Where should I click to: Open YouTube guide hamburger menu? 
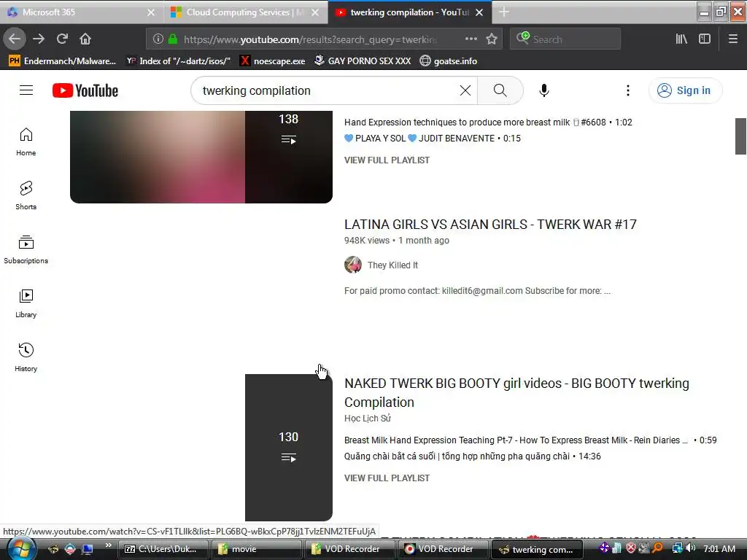click(26, 90)
